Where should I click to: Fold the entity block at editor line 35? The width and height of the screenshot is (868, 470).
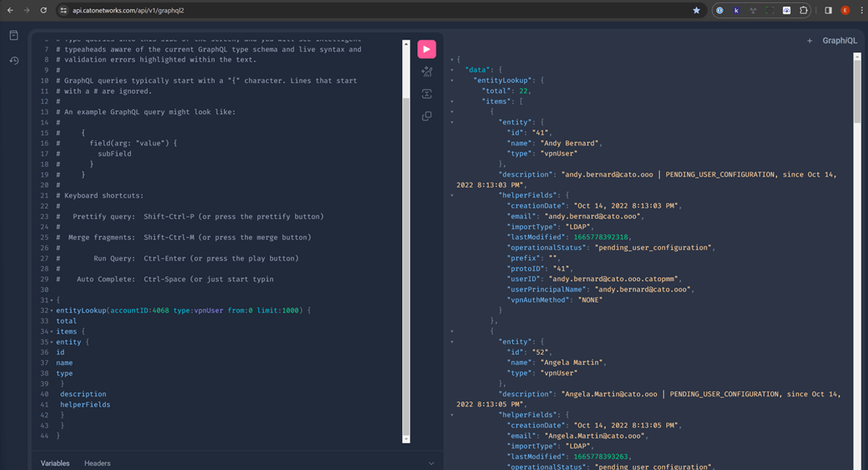coord(51,342)
